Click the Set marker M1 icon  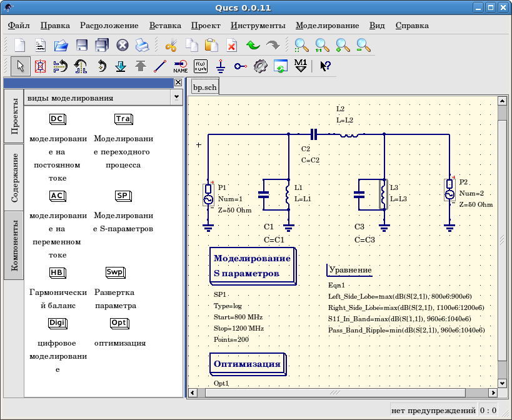pos(301,66)
